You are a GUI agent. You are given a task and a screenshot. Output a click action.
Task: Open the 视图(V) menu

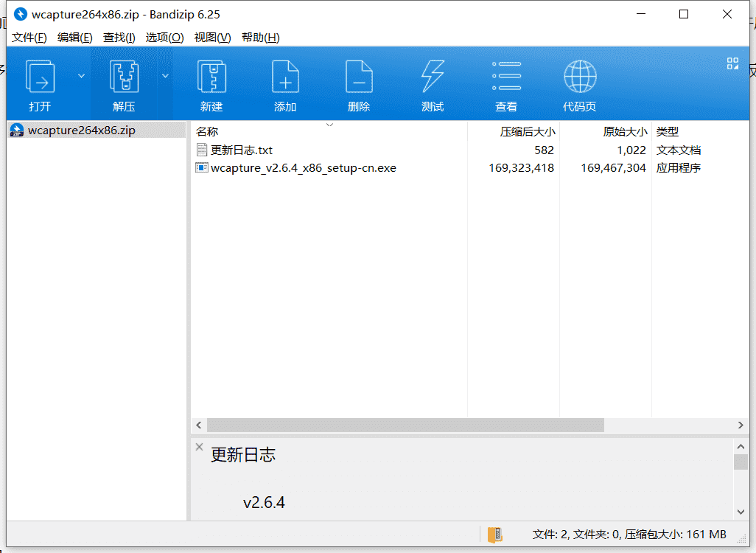213,37
